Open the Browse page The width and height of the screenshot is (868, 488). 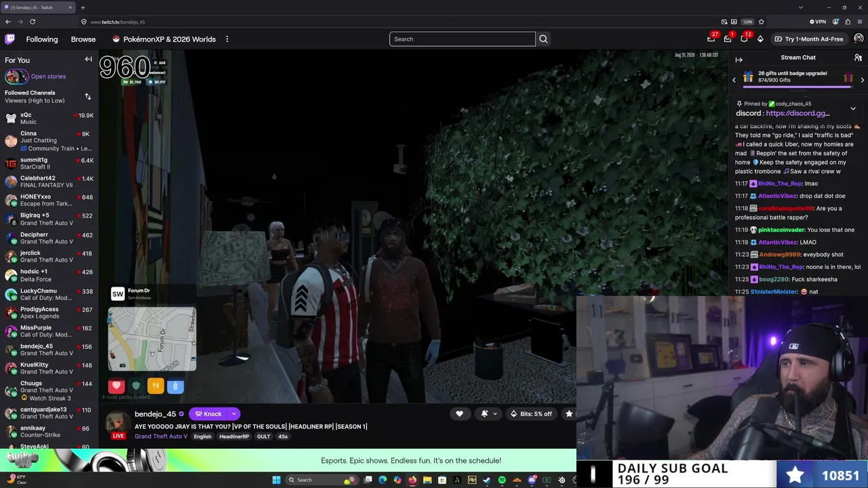point(83,39)
